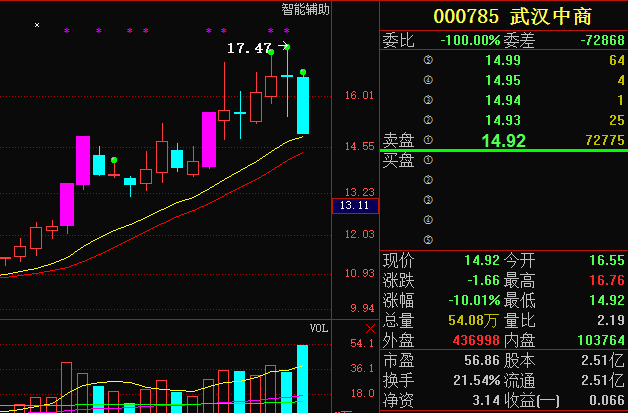Image resolution: width=628 pixels, height=413 pixels.
Task: Click the 16.01 price axis label
Action: point(359,95)
